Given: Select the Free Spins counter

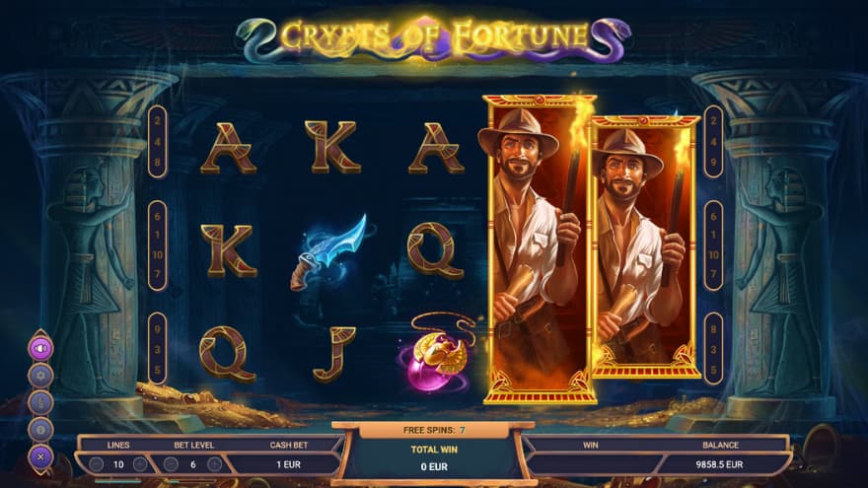Looking at the screenshot, I should tap(434, 430).
